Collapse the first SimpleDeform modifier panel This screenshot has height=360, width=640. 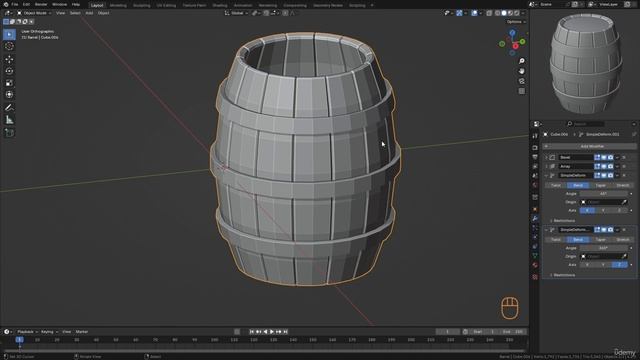546,176
